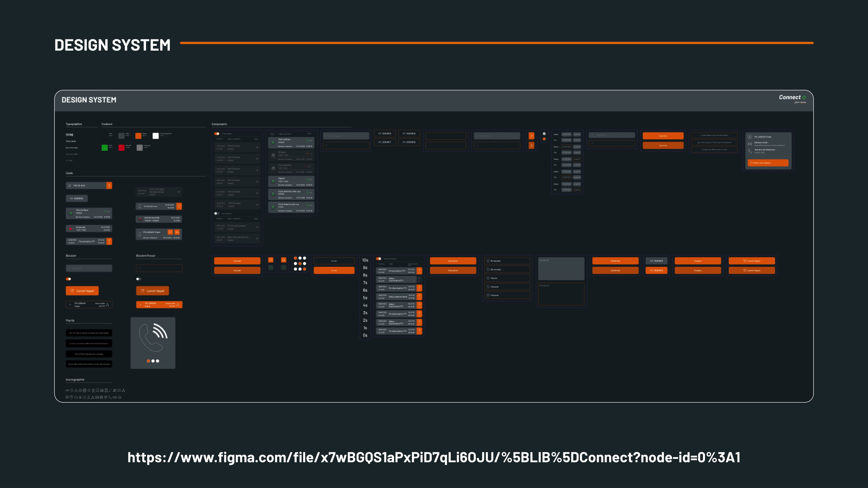Click the green swatch in Couleurs
The height and width of the screenshot is (488, 868).
pyautogui.click(x=105, y=148)
